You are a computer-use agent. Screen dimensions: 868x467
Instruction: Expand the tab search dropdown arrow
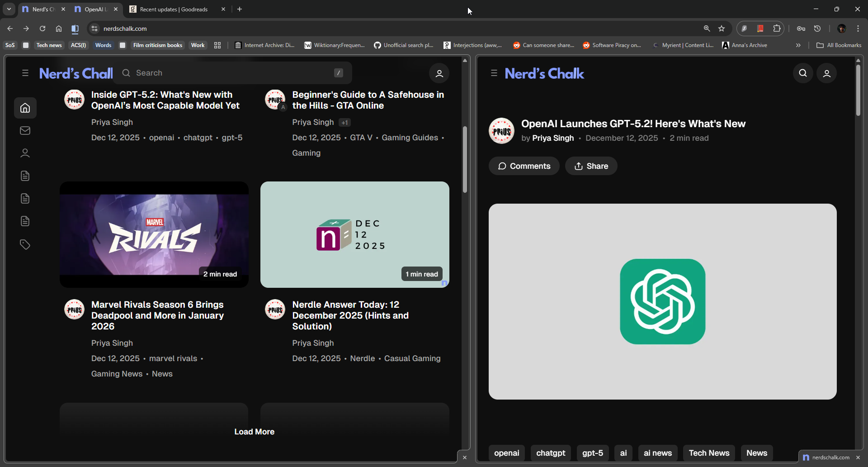[x=9, y=9]
